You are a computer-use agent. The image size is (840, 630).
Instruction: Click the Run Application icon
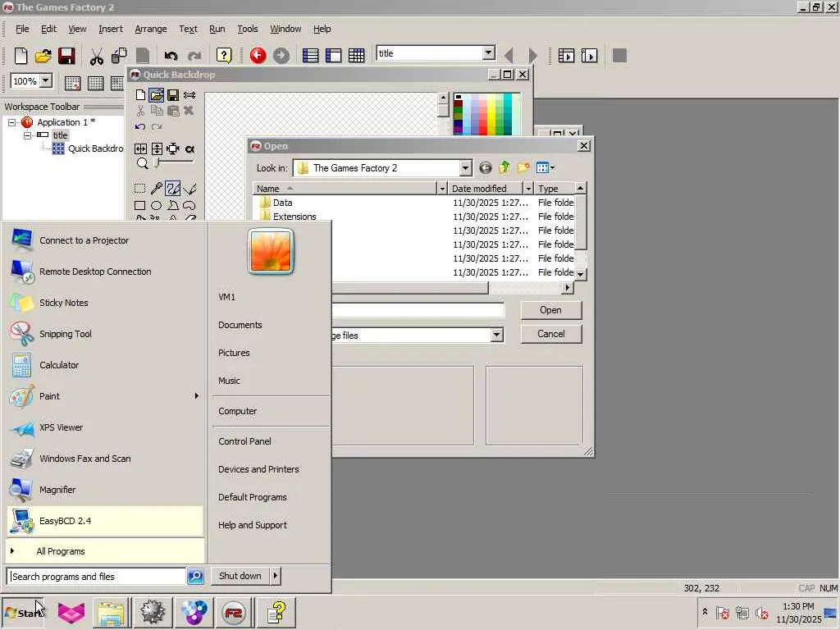(x=566, y=55)
